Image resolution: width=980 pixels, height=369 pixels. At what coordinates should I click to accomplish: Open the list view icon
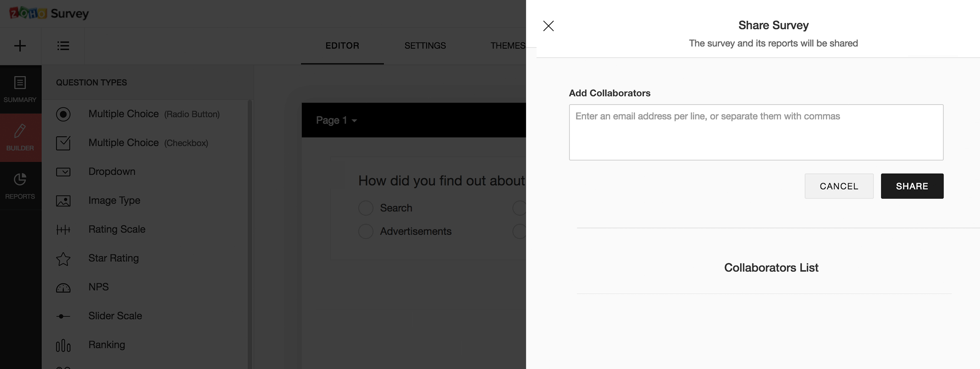click(63, 46)
